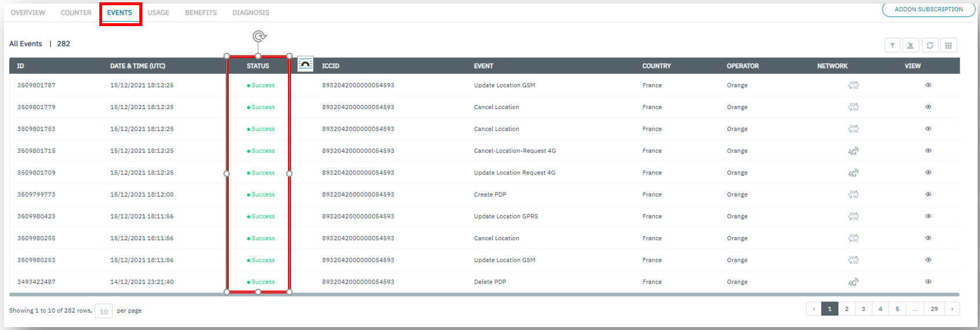The height and width of the screenshot is (330, 980).
Task: Click the export download icon
Action: click(911, 45)
